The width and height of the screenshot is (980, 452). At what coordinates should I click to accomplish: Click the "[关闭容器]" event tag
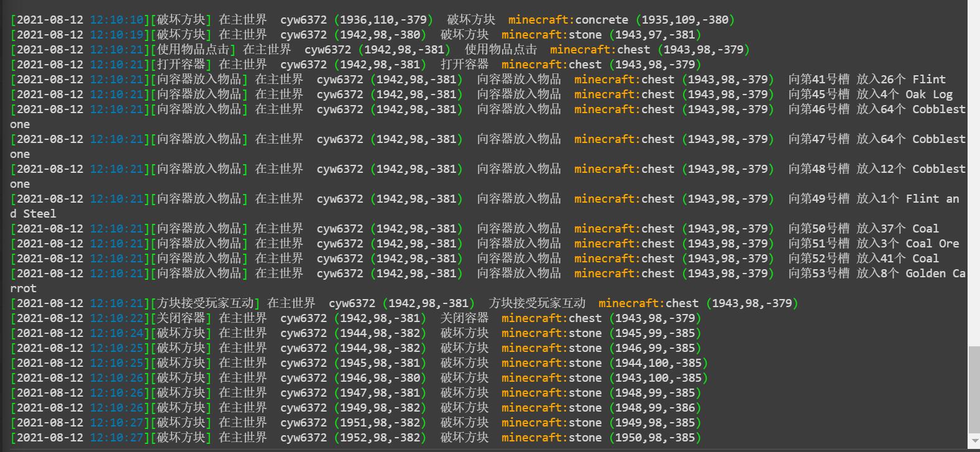pos(181,318)
